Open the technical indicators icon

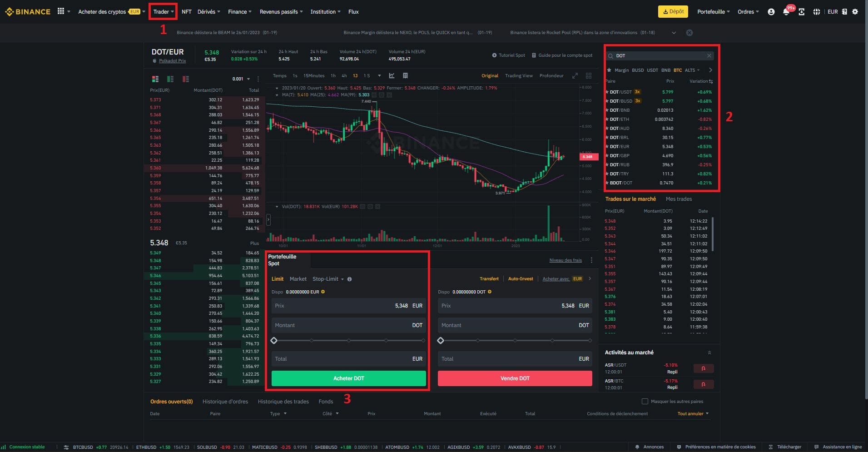pos(392,76)
